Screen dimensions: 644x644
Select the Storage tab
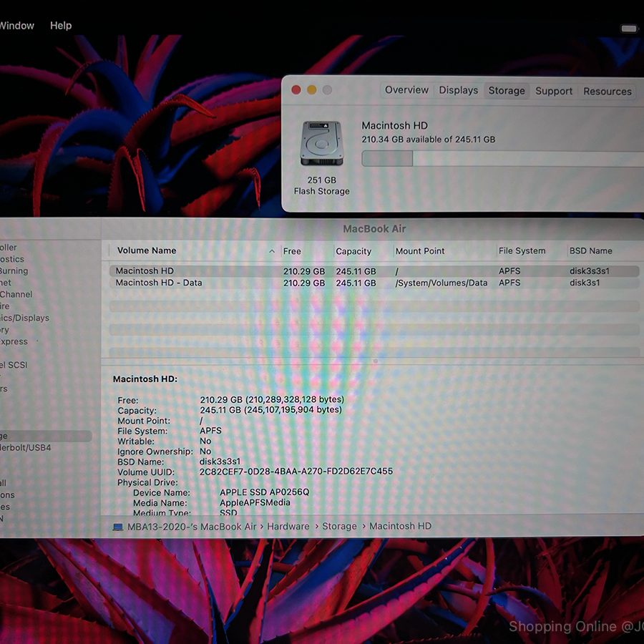[507, 91]
